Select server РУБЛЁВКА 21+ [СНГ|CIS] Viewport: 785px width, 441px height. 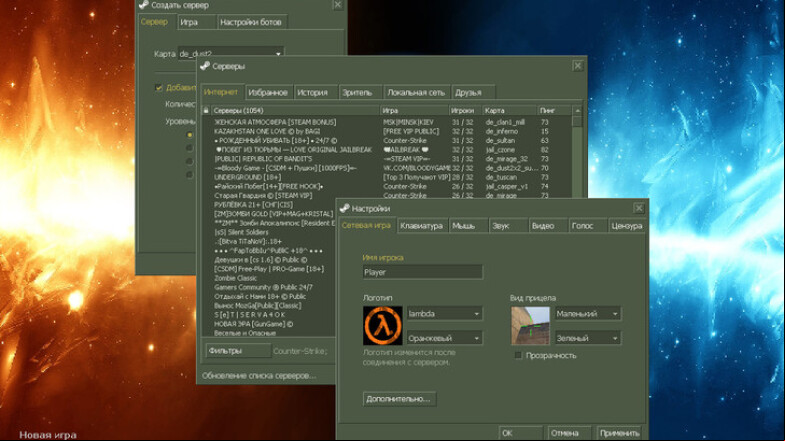tap(253, 205)
